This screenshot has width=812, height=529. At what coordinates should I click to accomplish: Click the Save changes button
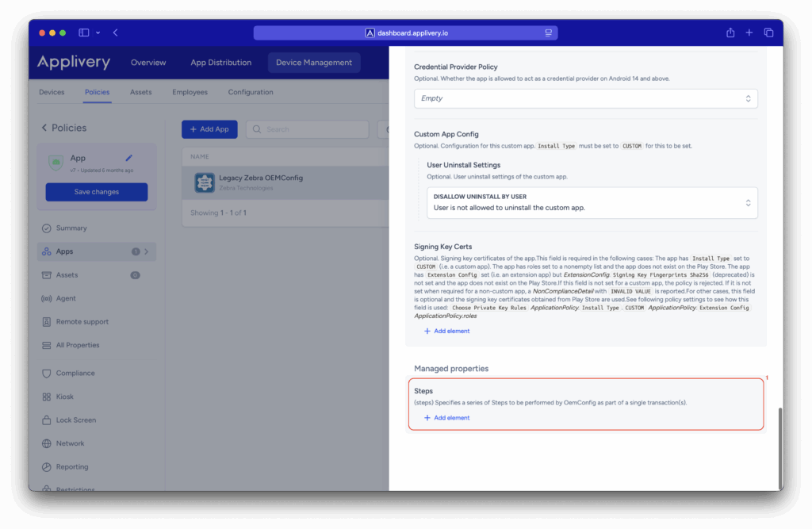pos(97,192)
